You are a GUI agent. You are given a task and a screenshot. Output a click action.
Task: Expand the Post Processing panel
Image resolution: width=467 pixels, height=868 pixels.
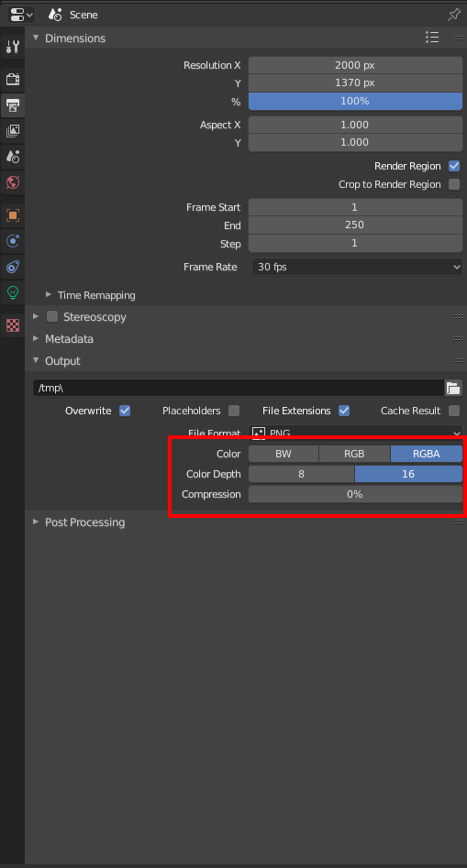(36, 522)
